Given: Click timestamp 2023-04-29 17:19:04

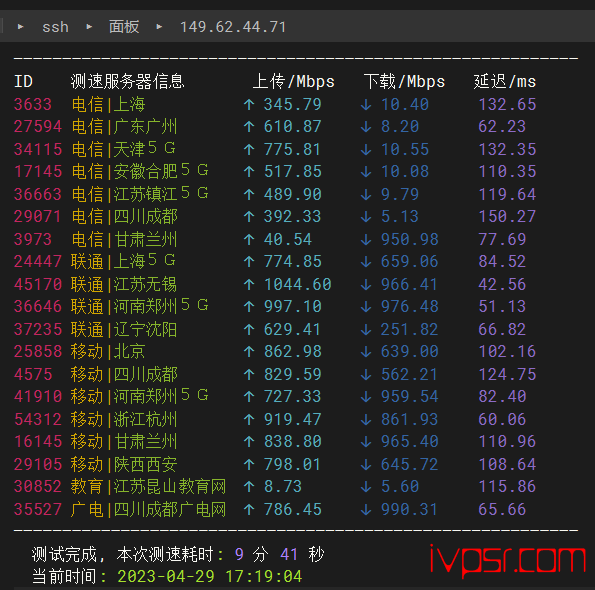Looking at the screenshot, I should [x=210, y=577].
